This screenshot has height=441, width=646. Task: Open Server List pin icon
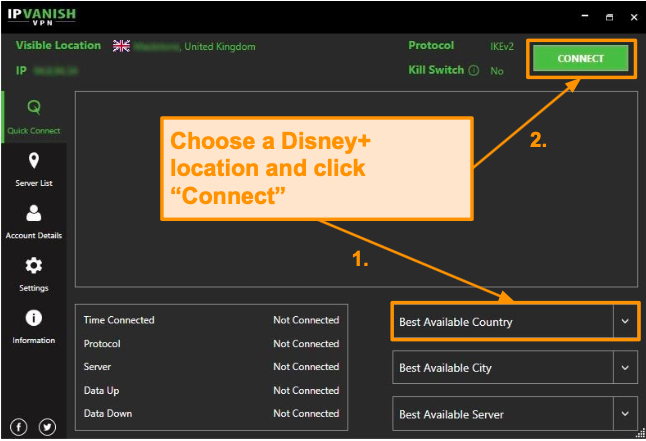pos(34,160)
